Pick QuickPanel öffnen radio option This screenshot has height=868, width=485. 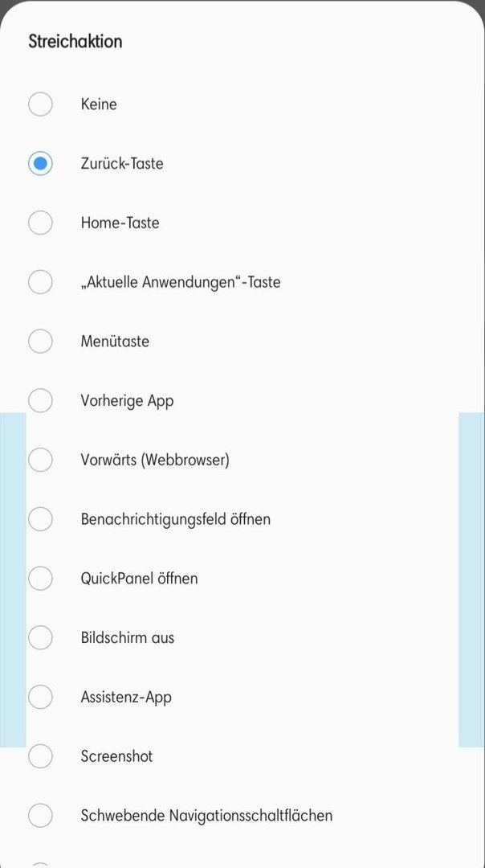tap(40, 578)
